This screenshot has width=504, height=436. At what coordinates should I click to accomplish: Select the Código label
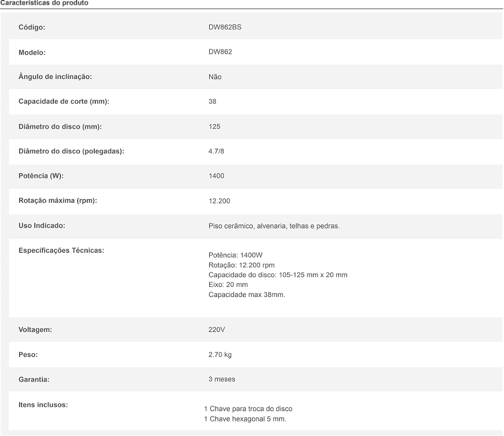(32, 27)
